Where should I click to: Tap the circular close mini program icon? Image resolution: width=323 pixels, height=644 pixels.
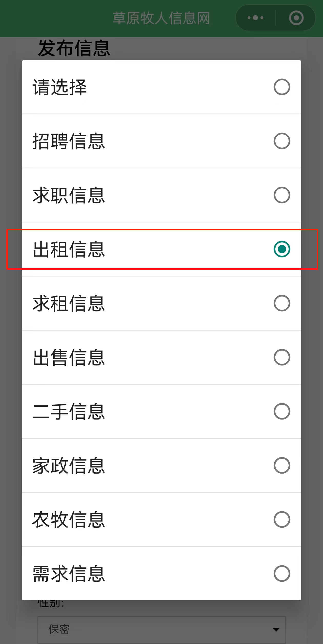(296, 18)
